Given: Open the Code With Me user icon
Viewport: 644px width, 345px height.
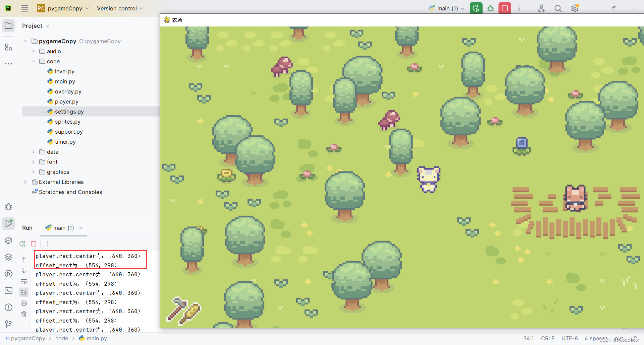Looking at the screenshot, I should tap(541, 8).
